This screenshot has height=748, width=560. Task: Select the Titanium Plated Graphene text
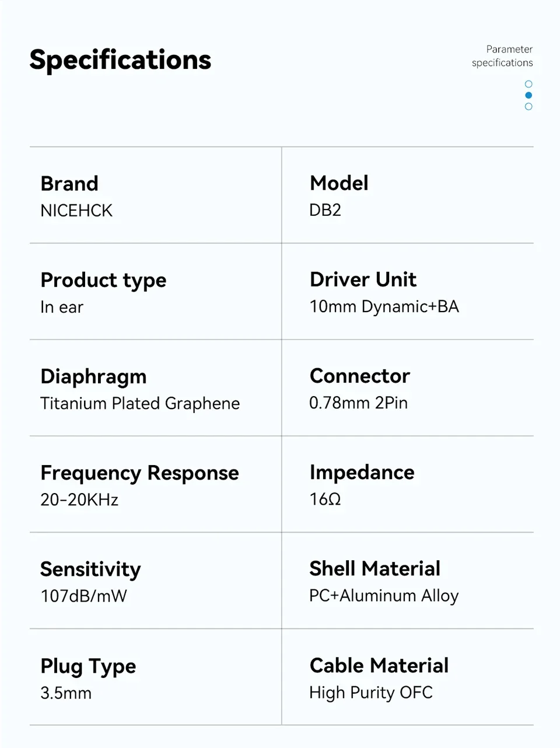pos(140,403)
